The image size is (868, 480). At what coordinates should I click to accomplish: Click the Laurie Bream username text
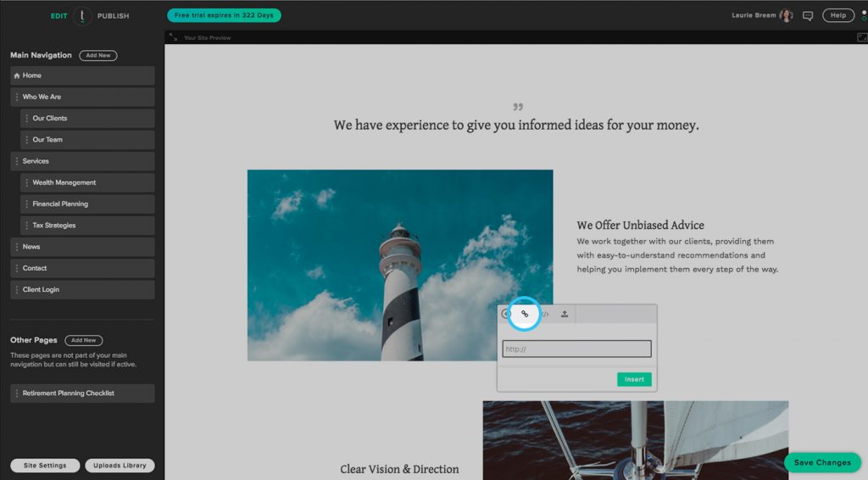point(754,15)
